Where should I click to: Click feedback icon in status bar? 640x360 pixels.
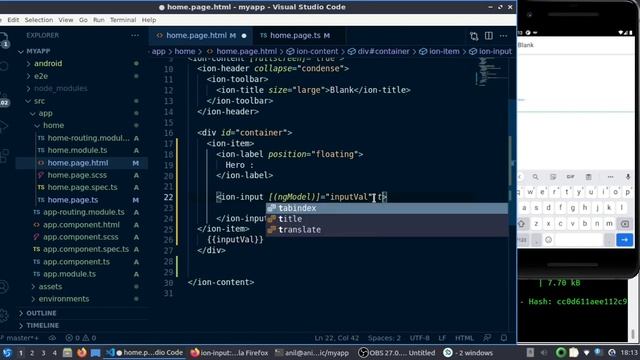[x=487, y=338]
